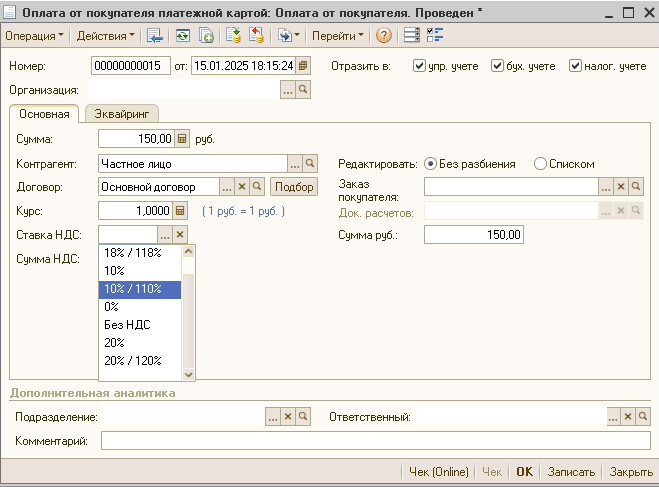Select Без НДС in the dropdown list

(127, 325)
